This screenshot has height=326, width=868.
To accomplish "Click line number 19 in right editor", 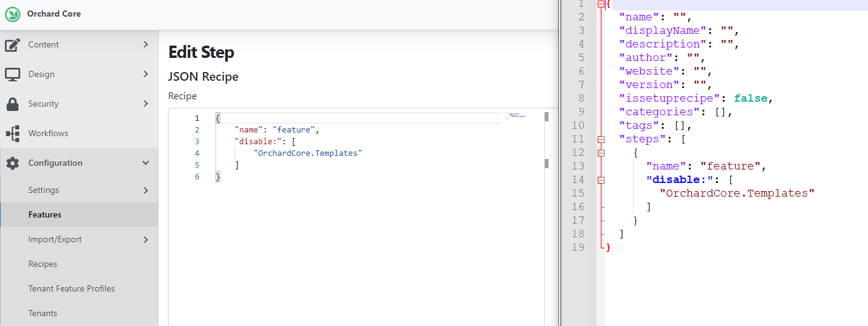I will pyautogui.click(x=577, y=247).
